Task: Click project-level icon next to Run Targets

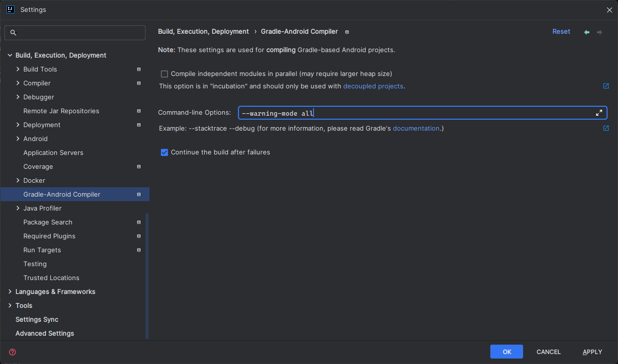Action: click(139, 250)
